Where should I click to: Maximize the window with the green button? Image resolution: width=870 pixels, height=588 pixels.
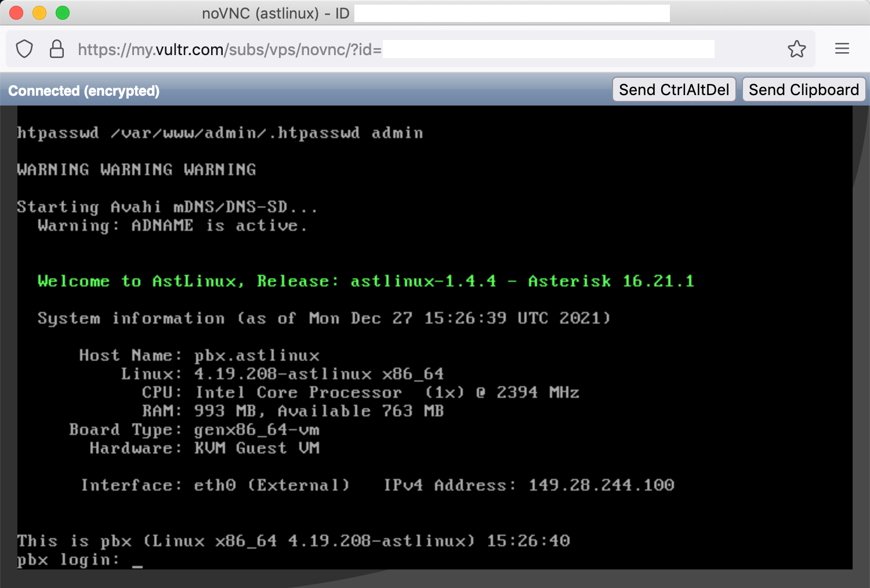click(63, 13)
